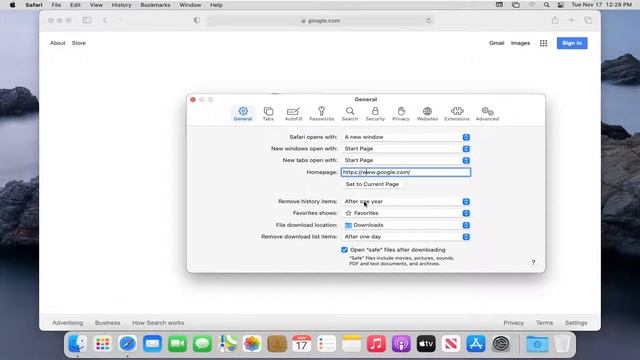
Task: Expand the 'File download location' dropdown
Action: pyautogui.click(x=406, y=225)
